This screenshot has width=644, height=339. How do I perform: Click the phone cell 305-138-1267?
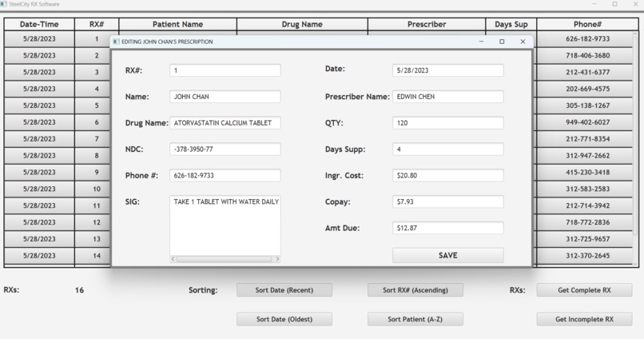(584, 106)
